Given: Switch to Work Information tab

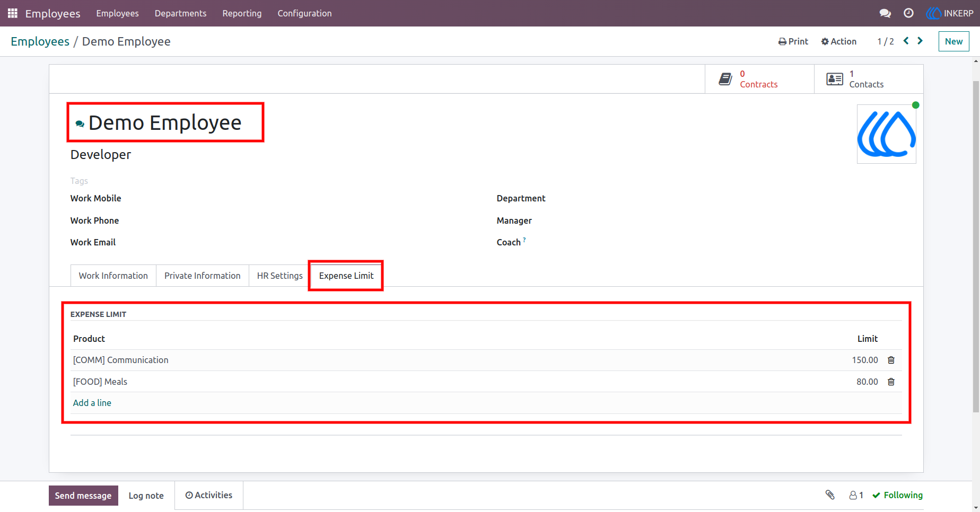Looking at the screenshot, I should [113, 276].
